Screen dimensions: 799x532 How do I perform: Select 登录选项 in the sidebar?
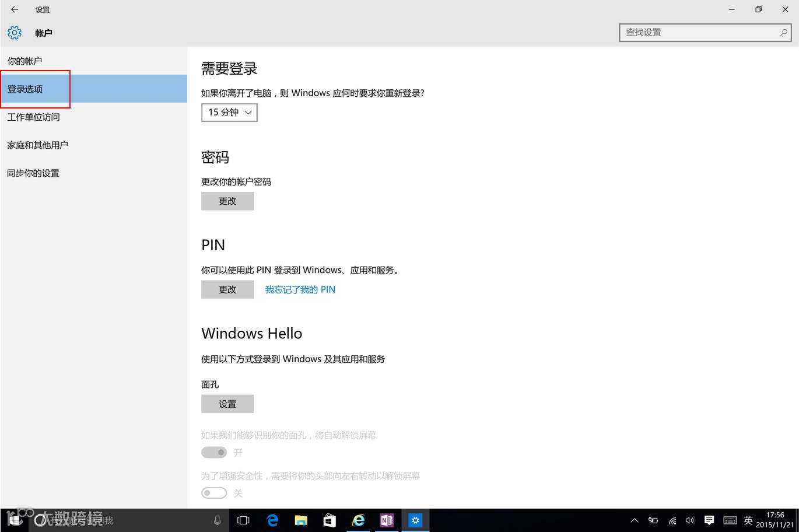pos(94,89)
